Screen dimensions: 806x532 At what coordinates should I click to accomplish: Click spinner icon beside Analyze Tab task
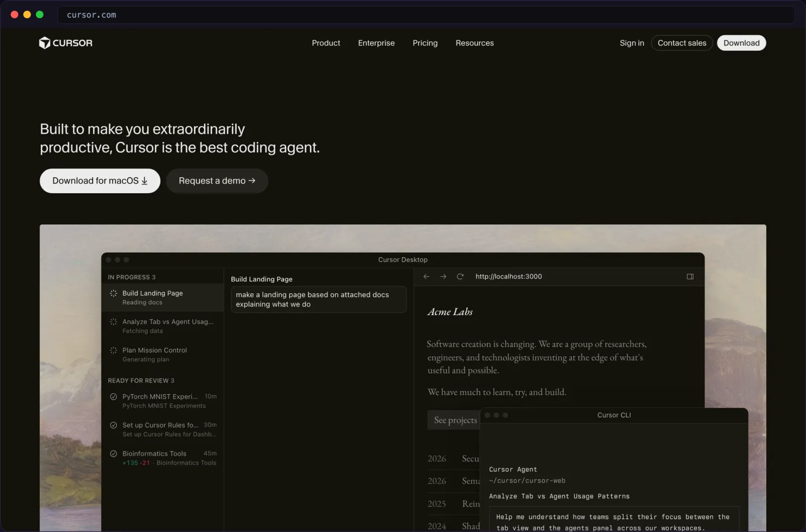(x=113, y=322)
